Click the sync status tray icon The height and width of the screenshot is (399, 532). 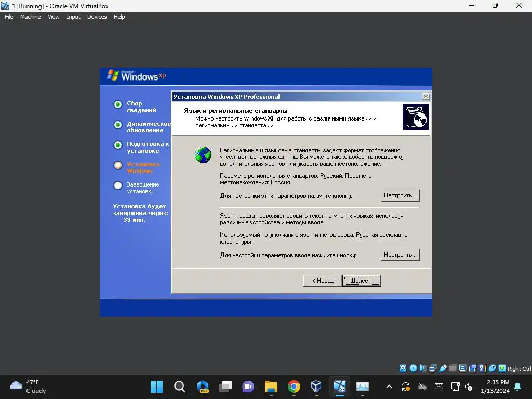[x=405, y=387]
